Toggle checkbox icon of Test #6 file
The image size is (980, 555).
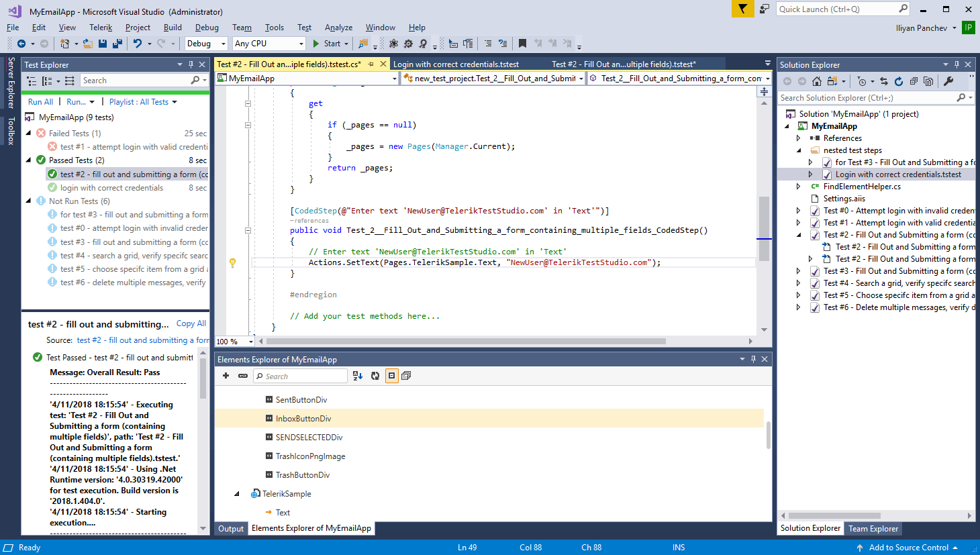click(814, 307)
